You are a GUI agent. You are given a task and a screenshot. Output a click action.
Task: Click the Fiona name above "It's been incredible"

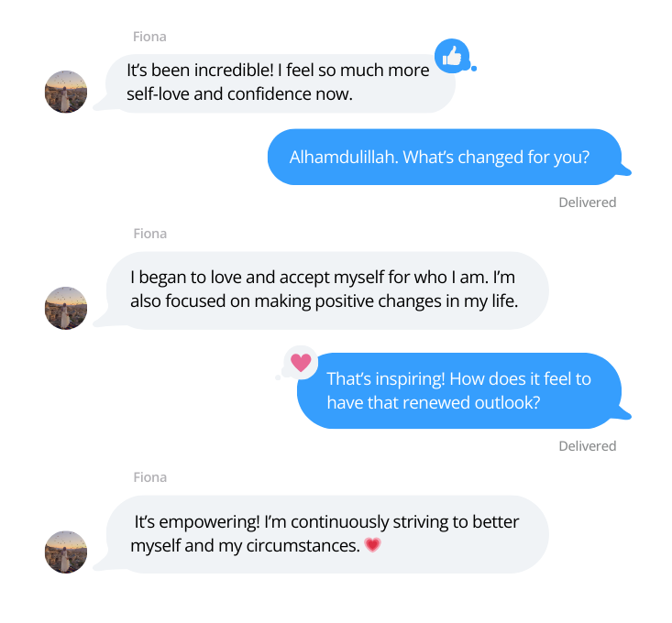[149, 37]
